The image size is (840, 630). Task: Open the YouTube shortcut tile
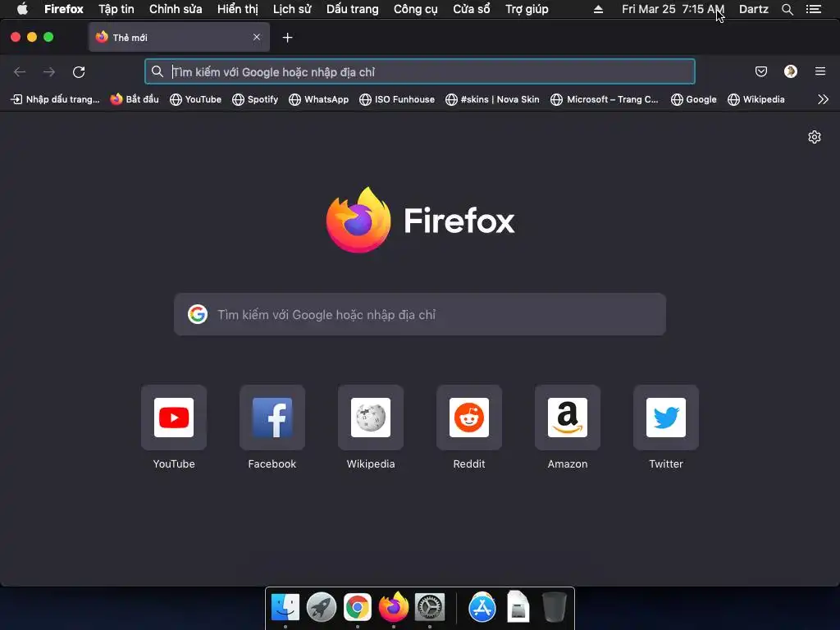pyautogui.click(x=174, y=418)
